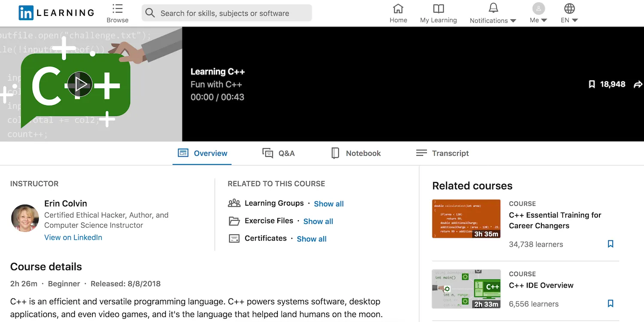Click View on LinkedIn link
Image resolution: width=644 pixels, height=322 pixels.
point(73,237)
